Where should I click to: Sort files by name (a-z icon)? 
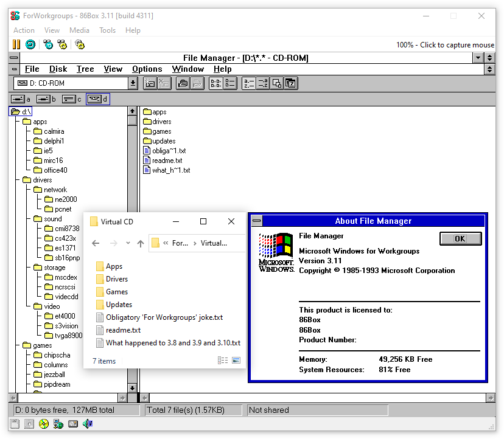(x=249, y=83)
